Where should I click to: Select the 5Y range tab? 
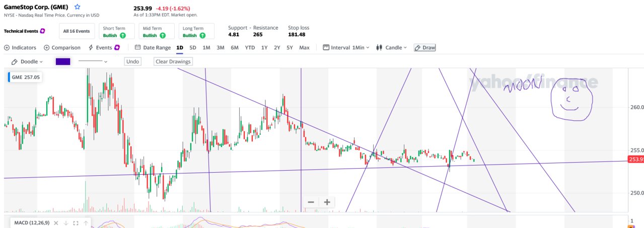point(290,47)
